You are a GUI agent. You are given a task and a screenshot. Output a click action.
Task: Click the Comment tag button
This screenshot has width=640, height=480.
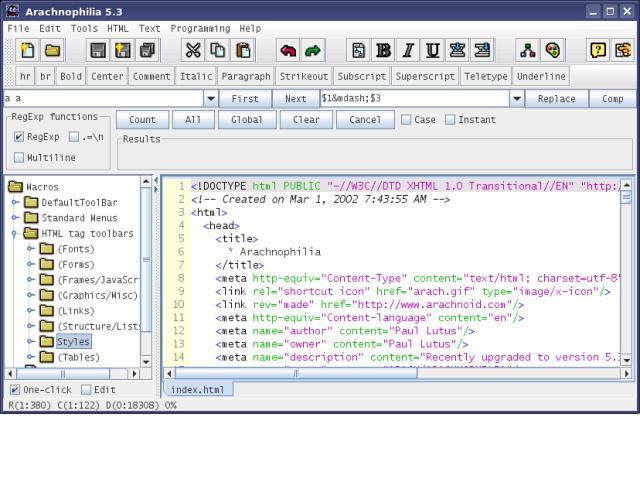[151, 76]
